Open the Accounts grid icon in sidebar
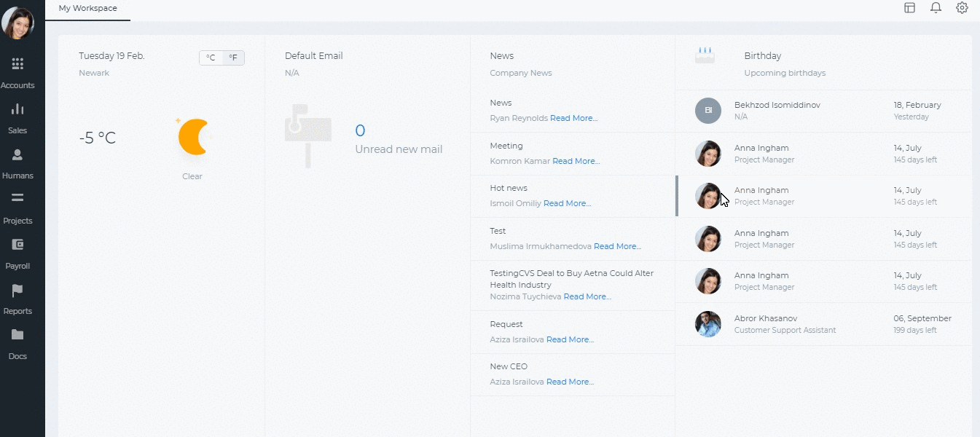The image size is (980, 437). [x=17, y=64]
